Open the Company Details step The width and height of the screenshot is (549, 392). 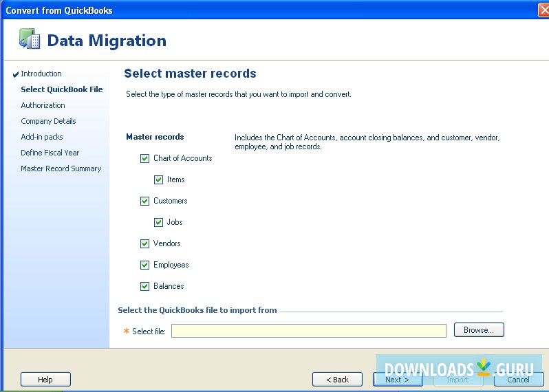coord(48,121)
